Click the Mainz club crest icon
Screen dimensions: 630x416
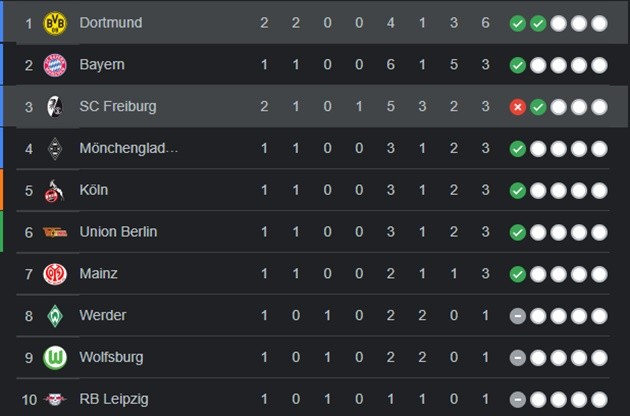tap(54, 274)
